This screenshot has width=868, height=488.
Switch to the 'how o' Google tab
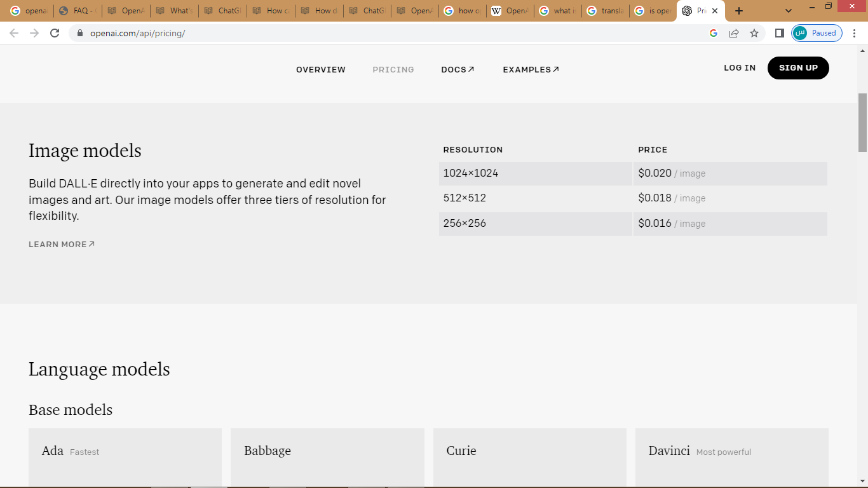[464, 11]
